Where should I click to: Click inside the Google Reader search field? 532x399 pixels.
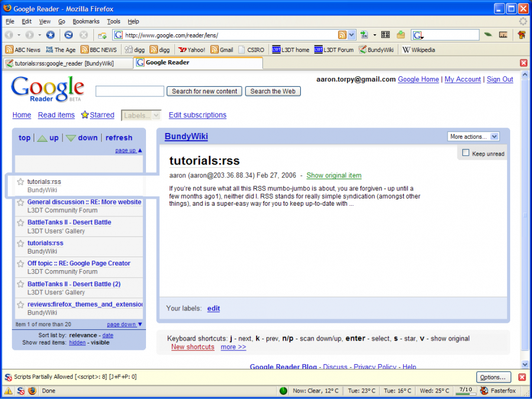click(x=129, y=91)
